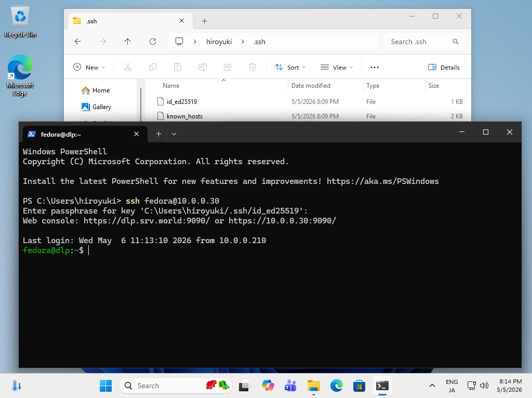Add a new tab in File Explorer
Screen dimensions: 532x398
tap(204, 21)
